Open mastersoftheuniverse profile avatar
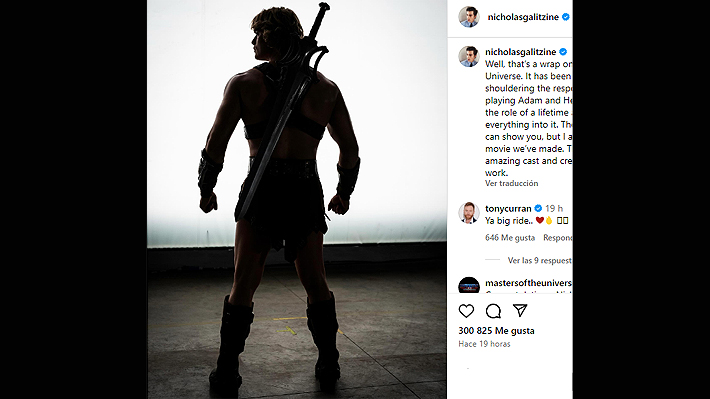 pos(469,285)
